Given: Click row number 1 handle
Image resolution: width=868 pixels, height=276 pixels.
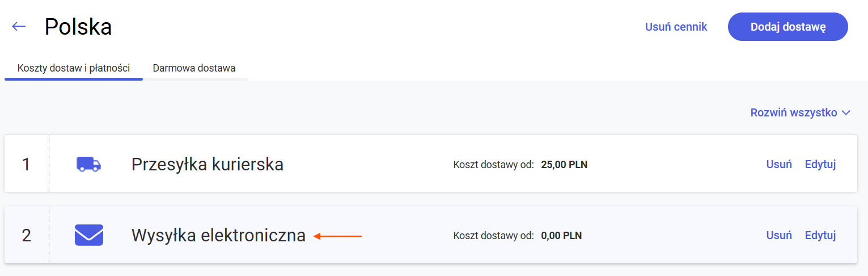Looking at the screenshot, I should click(26, 165).
